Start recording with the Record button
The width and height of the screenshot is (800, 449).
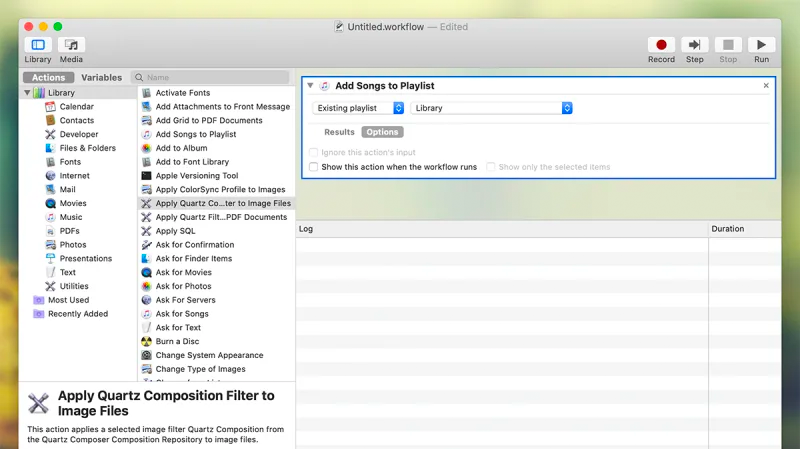(x=661, y=45)
